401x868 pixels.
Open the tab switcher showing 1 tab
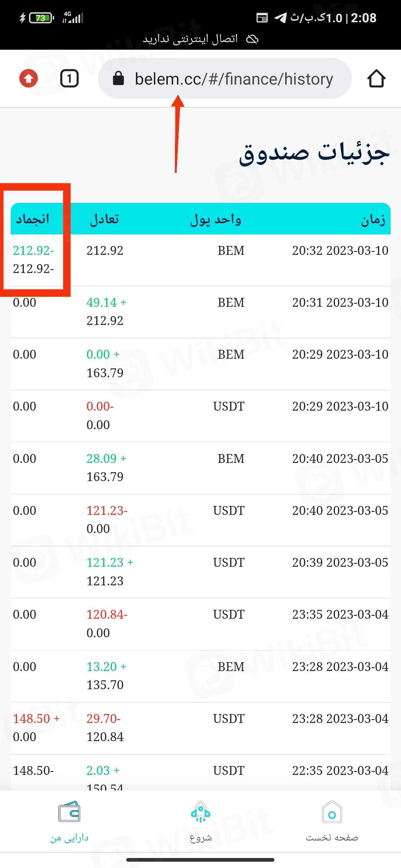[x=69, y=79]
